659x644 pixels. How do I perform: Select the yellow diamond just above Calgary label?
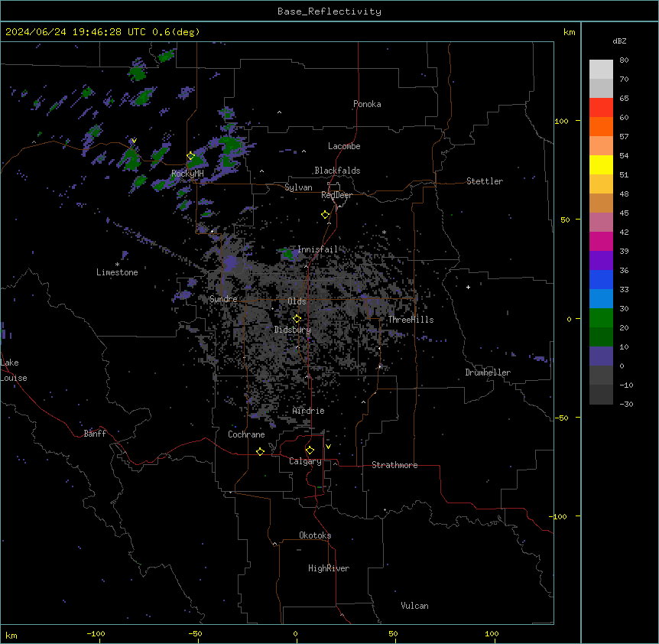310,450
